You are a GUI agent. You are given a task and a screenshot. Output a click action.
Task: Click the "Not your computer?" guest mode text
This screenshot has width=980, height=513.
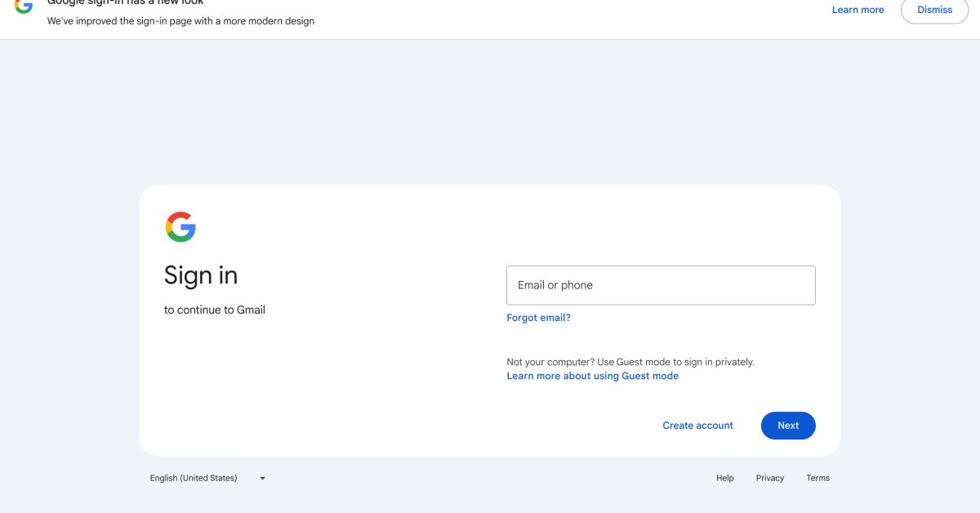click(x=630, y=362)
